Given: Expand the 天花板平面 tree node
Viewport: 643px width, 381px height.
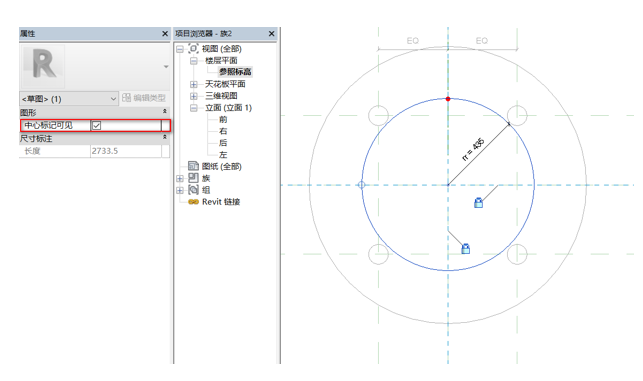Looking at the screenshot, I should [x=194, y=84].
